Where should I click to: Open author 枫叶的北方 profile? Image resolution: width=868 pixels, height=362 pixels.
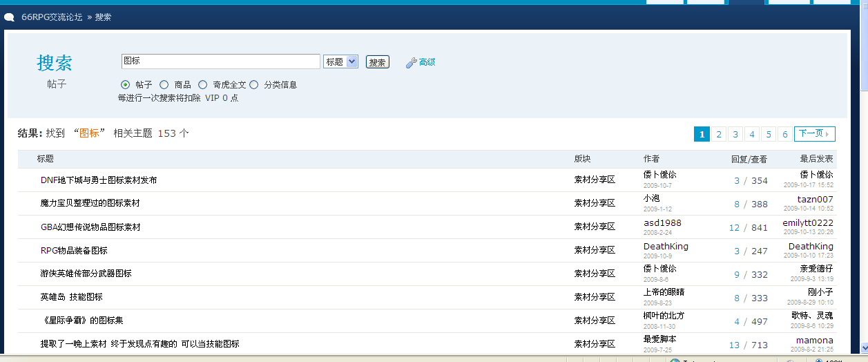664,316
